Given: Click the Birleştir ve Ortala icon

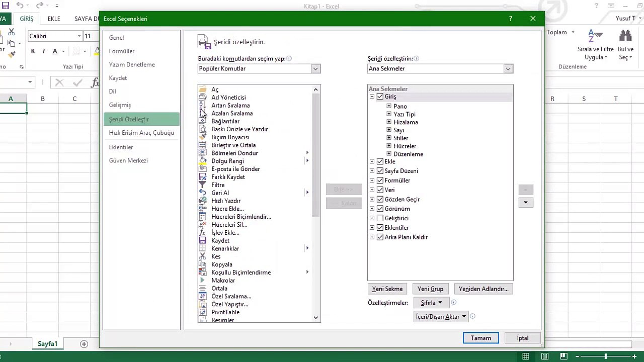Looking at the screenshot, I should click(x=203, y=145).
